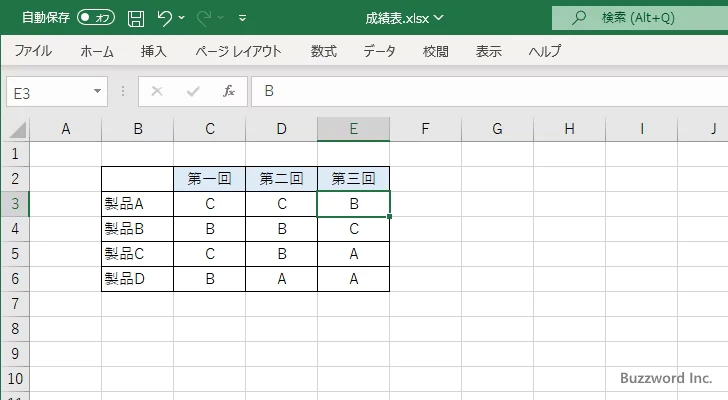Image resolution: width=728 pixels, height=400 pixels.
Task: Click the 第三回 header cell
Action: 353,179
